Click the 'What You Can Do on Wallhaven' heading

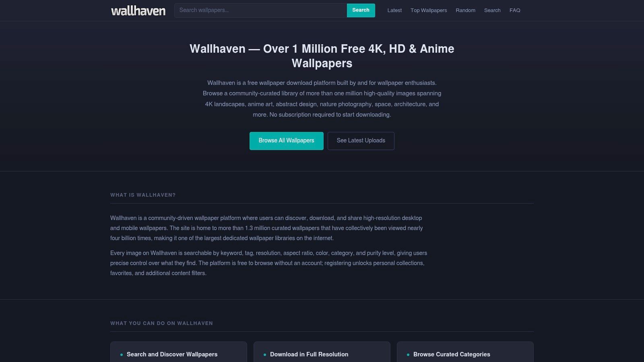(x=161, y=323)
